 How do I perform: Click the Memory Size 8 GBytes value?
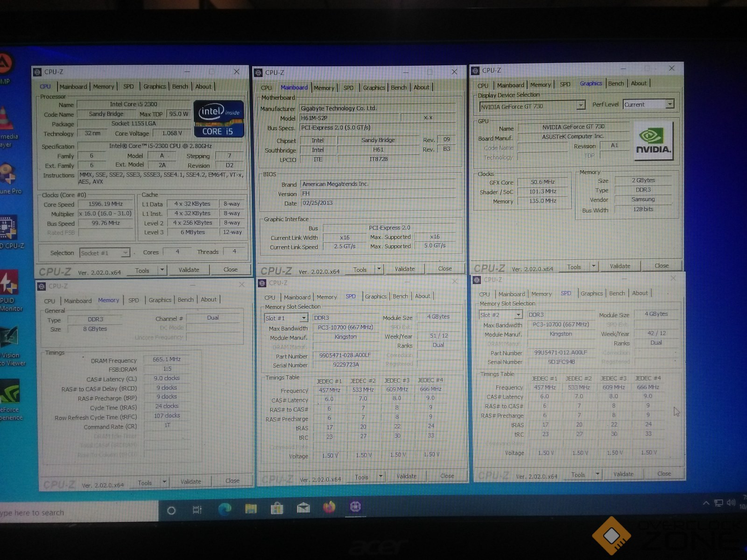[95, 329]
